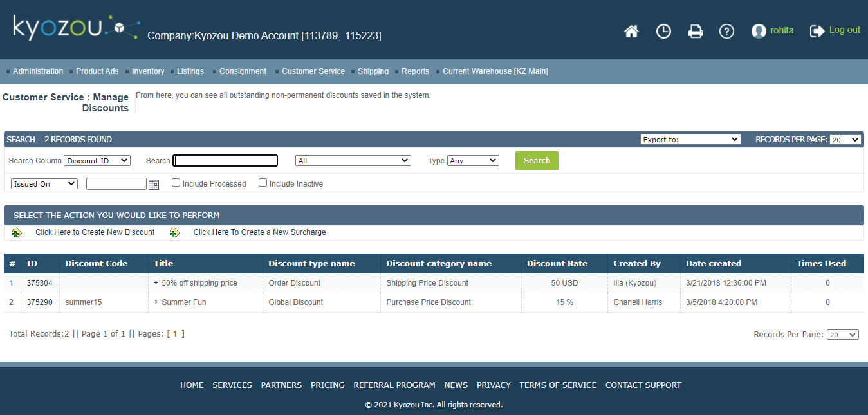Open the PARTNERS footer link
Image resolution: width=868 pixels, height=415 pixels.
[x=281, y=385]
